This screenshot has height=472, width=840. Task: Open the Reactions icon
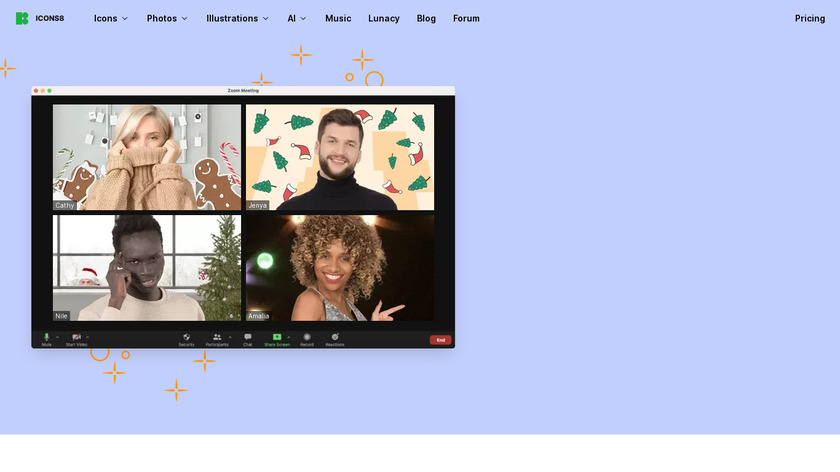click(335, 337)
